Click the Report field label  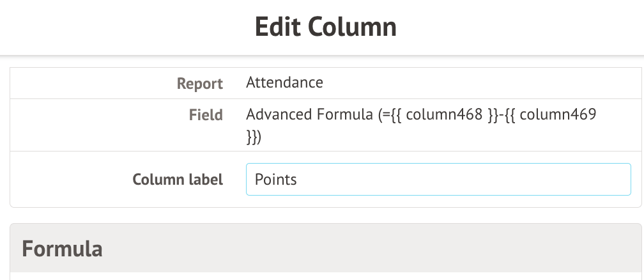tap(200, 84)
